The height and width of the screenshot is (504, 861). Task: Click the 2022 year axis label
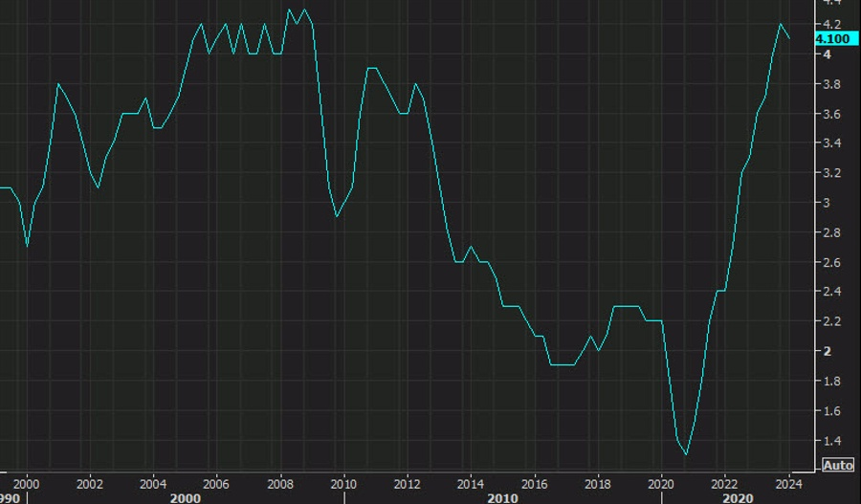click(725, 484)
